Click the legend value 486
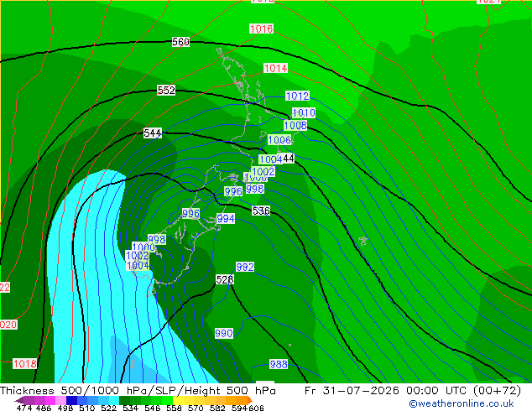532x411 pixels. (44, 408)
